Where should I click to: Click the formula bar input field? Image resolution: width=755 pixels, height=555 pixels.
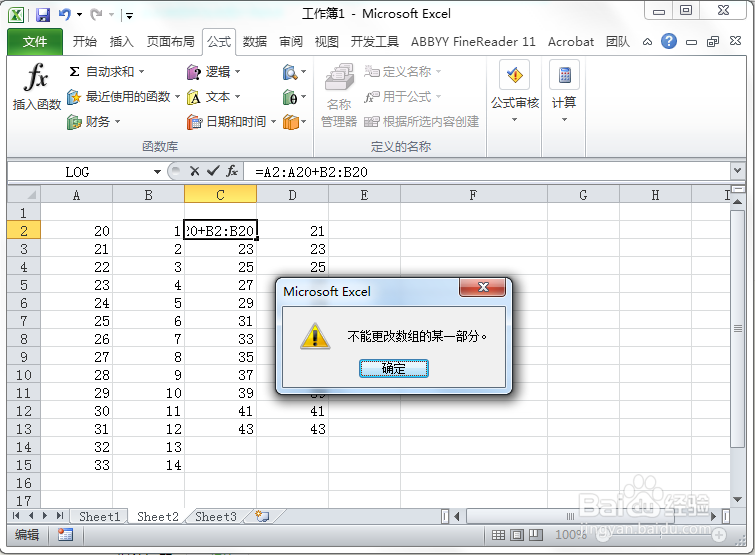486,172
